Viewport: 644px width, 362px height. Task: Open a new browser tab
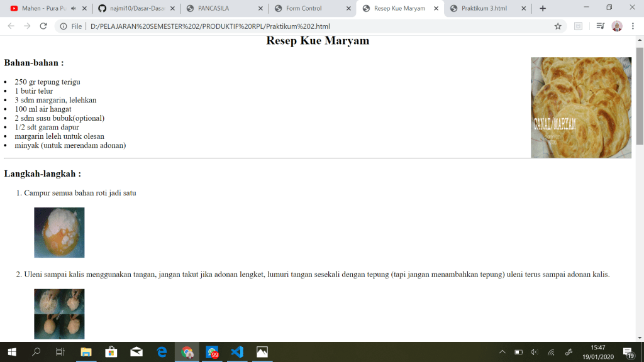click(x=543, y=8)
